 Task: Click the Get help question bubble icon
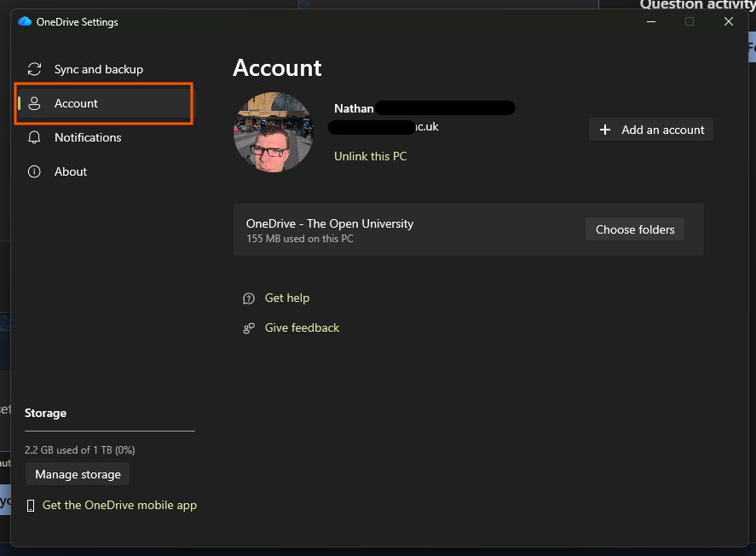(248, 298)
